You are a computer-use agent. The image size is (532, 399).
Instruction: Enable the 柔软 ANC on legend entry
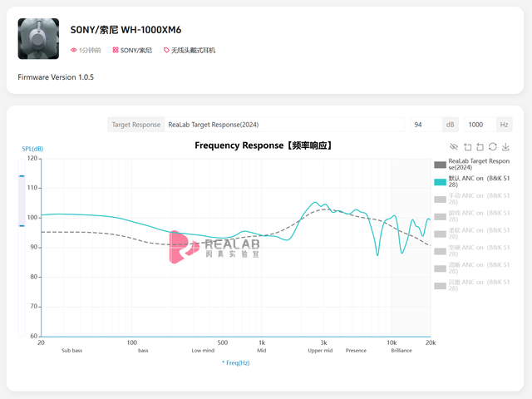(x=440, y=234)
